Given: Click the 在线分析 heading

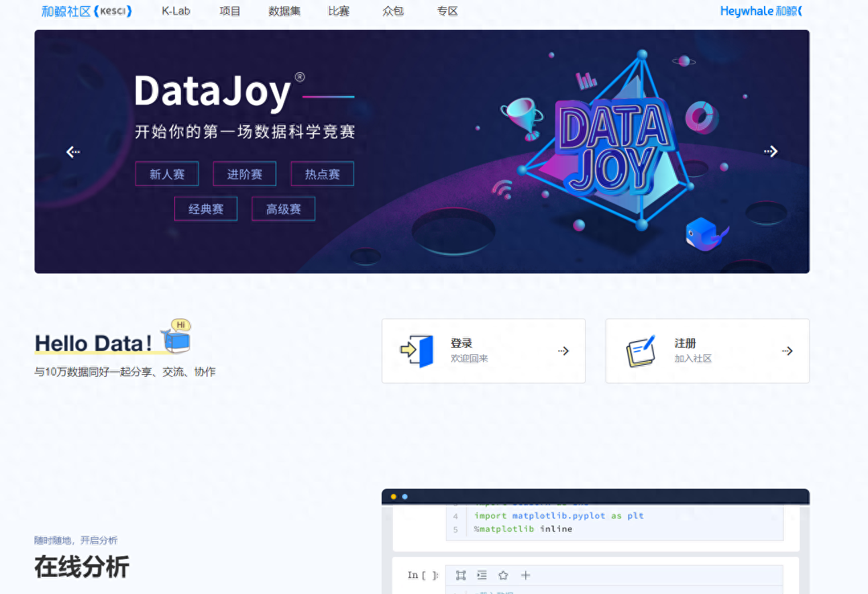Looking at the screenshot, I should click(81, 567).
